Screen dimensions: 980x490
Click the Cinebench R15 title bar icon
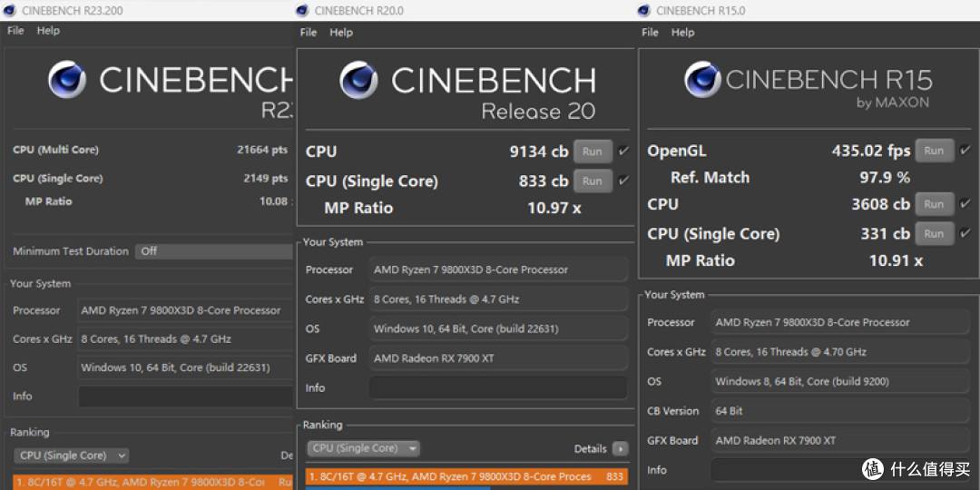coord(643,10)
